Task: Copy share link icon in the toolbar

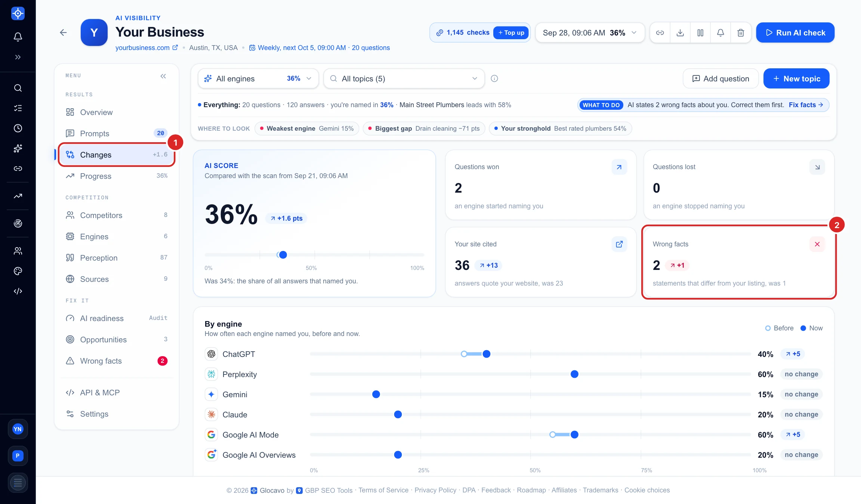Action: pos(660,33)
